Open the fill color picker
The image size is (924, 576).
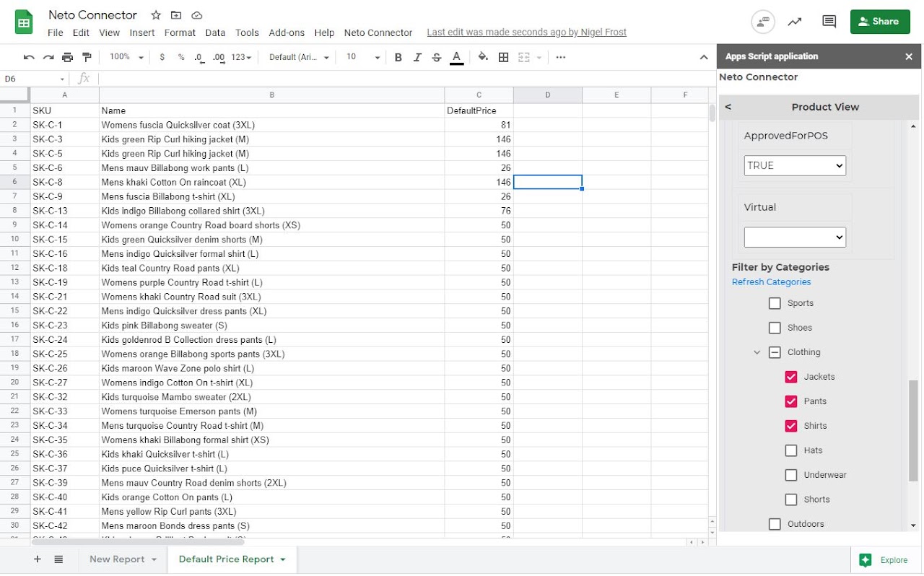[x=483, y=57]
